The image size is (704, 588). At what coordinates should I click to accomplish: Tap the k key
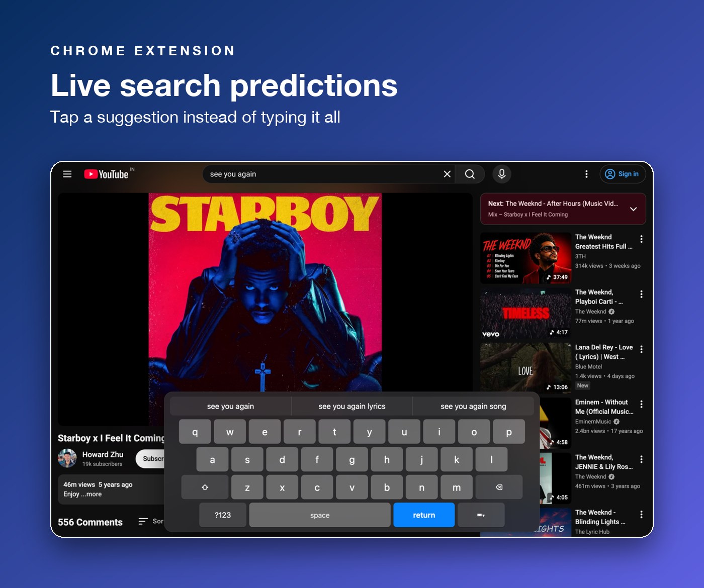coord(457,459)
